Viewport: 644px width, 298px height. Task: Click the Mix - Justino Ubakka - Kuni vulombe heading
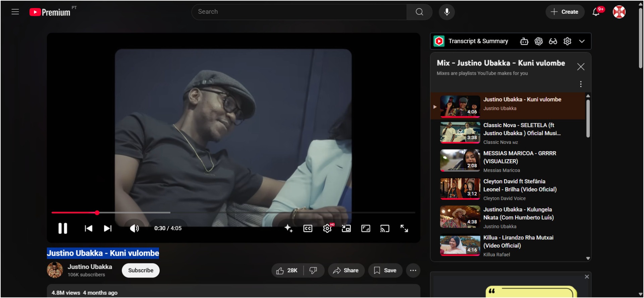(x=501, y=63)
